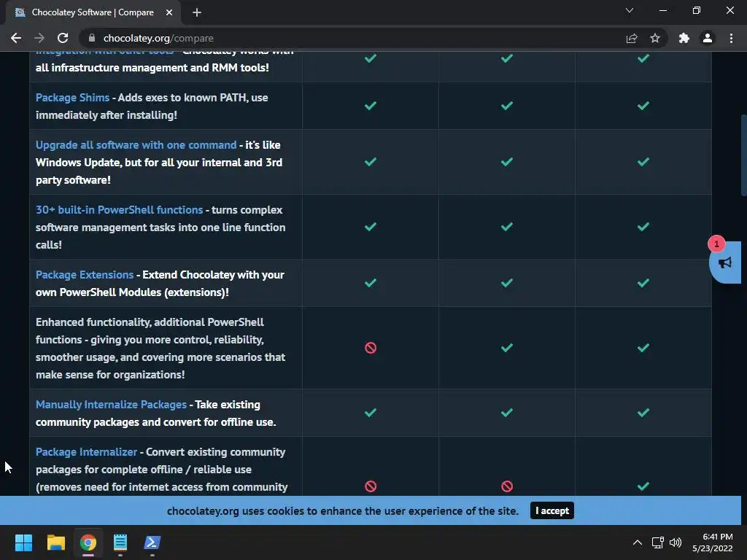Image resolution: width=747 pixels, height=560 pixels.
Task: Switch to Chrome on the taskbar
Action: 88,542
